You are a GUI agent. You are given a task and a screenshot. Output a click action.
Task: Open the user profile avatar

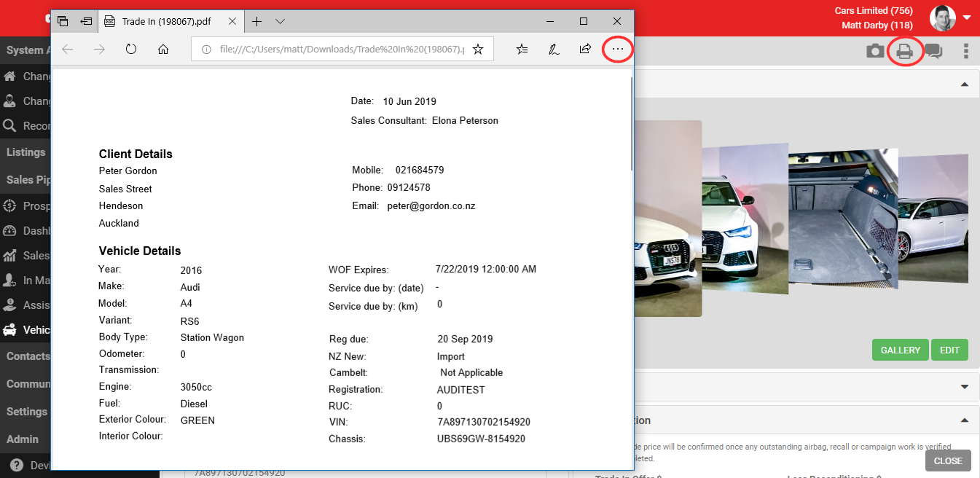click(942, 17)
